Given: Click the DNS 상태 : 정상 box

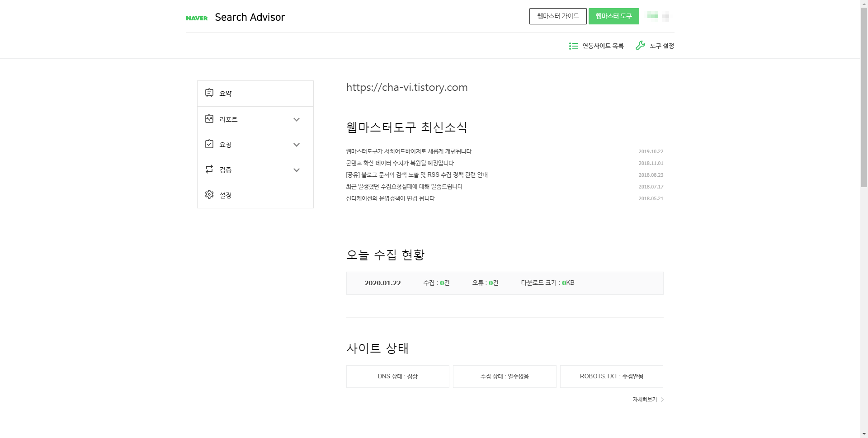Looking at the screenshot, I should (x=398, y=377).
